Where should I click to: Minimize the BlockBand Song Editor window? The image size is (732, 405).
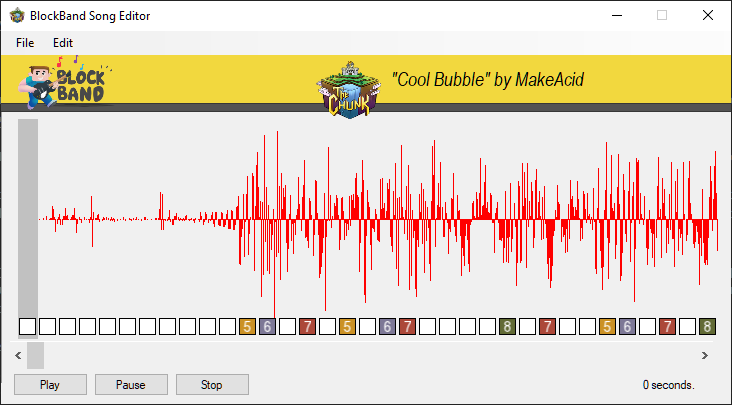(617, 15)
